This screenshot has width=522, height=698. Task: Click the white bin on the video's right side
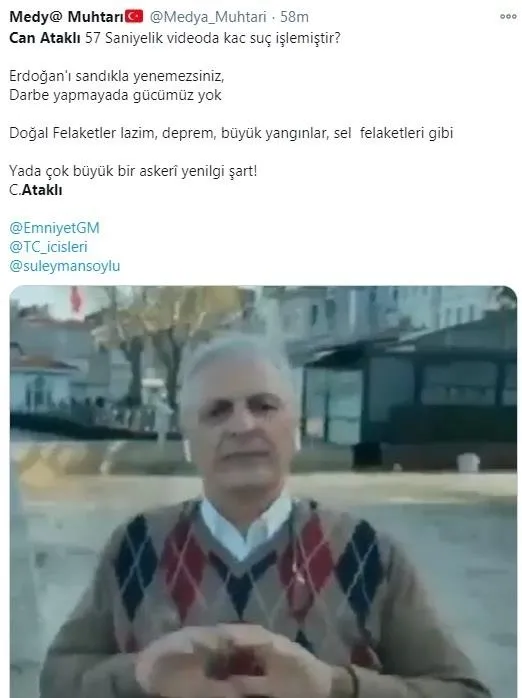pos(469,463)
